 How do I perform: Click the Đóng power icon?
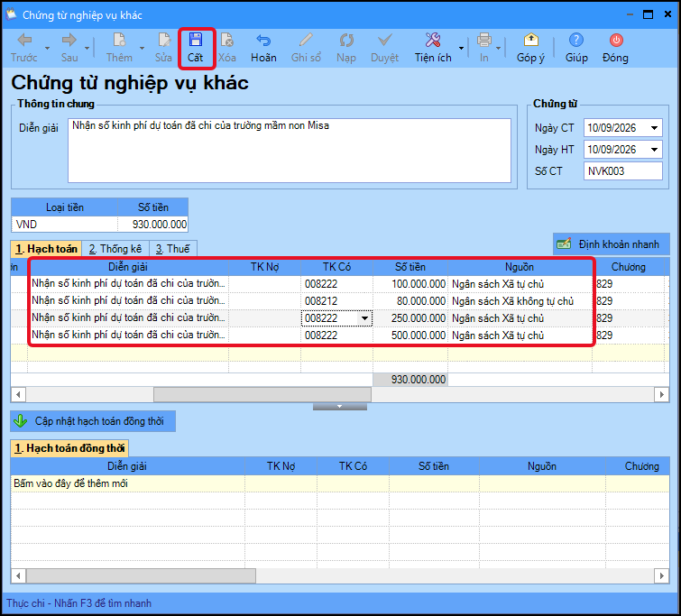click(616, 40)
